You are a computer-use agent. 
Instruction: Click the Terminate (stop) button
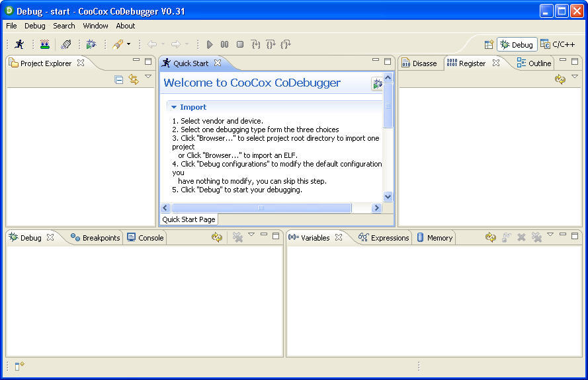point(240,44)
